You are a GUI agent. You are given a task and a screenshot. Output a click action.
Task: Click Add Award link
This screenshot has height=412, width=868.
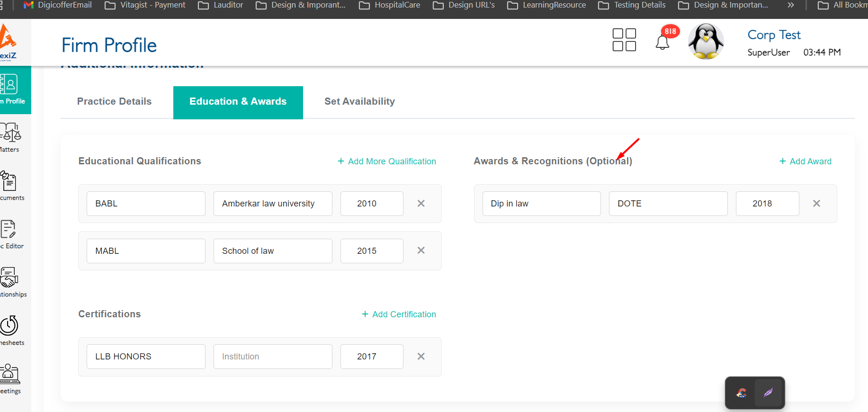(x=805, y=161)
